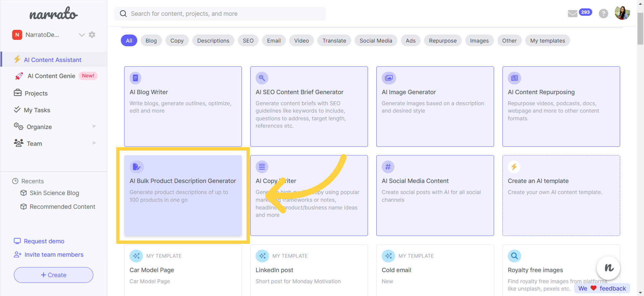644x296 pixels.
Task: Select the Copy filter tab
Action: (177, 41)
